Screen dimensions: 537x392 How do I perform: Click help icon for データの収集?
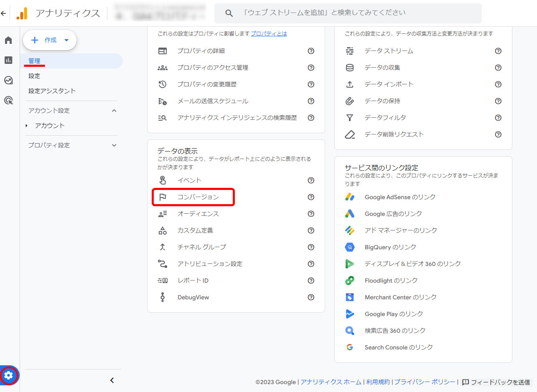[498, 68]
